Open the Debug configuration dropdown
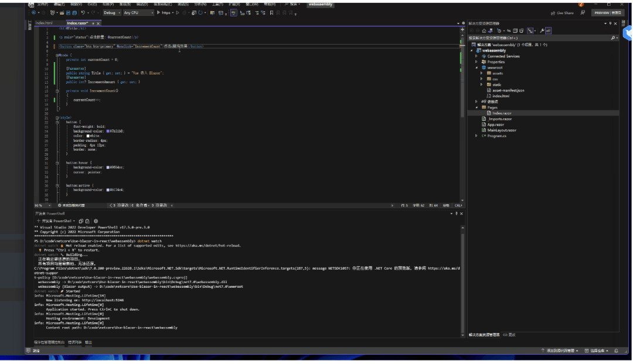 tap(111, 12)
